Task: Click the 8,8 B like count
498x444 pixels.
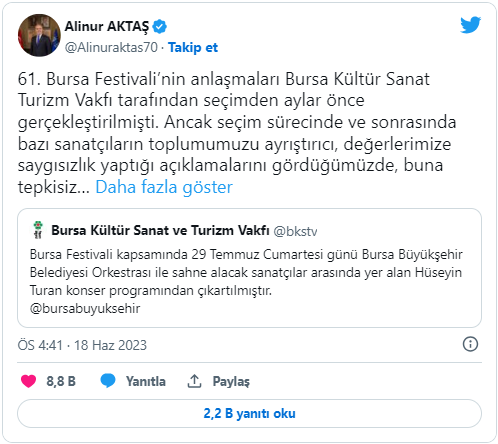Action: point(61,381)
